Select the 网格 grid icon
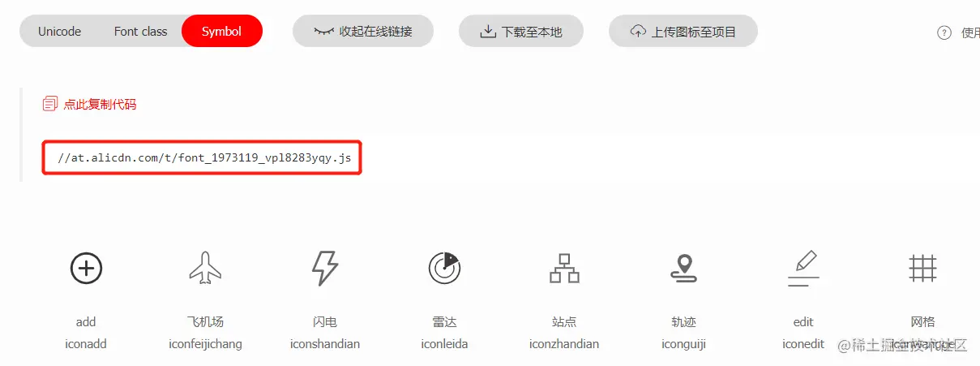 pyautogui.click(x=922, y=268)
